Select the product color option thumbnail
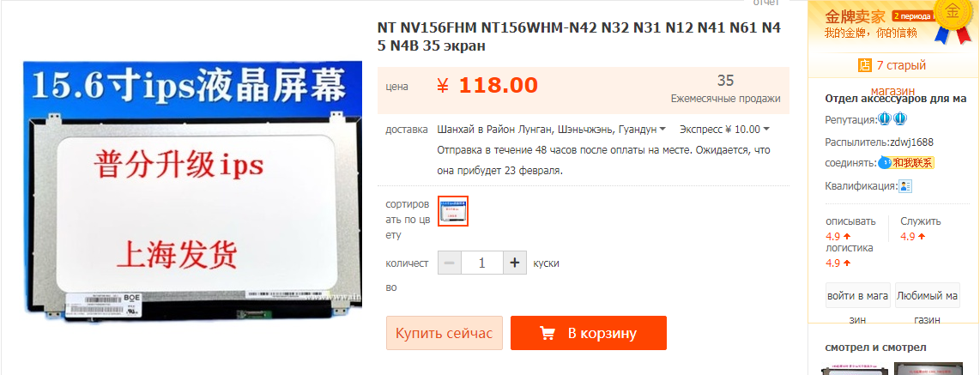The height and width of the screenshot is (375, 980). [453, 211]
